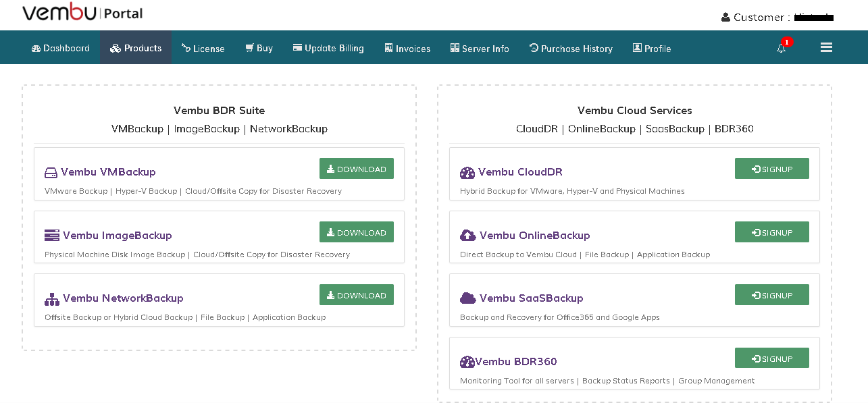This screenshot has height=403, width=868.
Task: Click the Vembu VMBackup title
Action: click(108, 172)
